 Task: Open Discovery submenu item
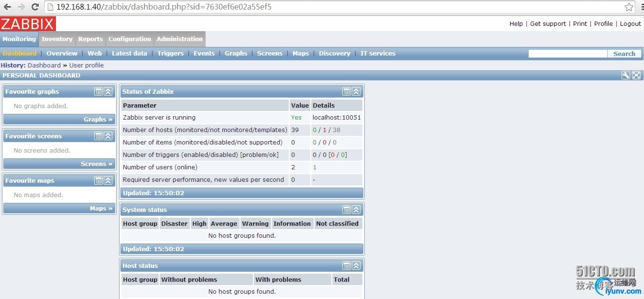(x=335, y=54)
